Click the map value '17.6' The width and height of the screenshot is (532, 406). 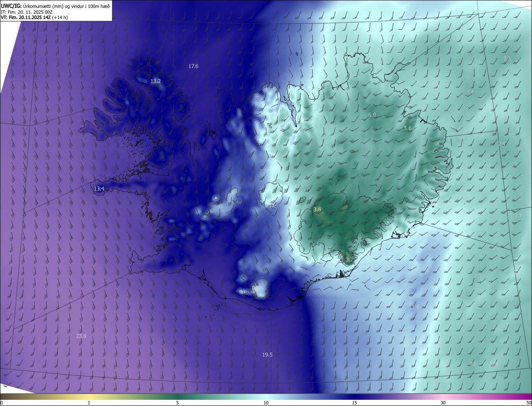point(193,66)
